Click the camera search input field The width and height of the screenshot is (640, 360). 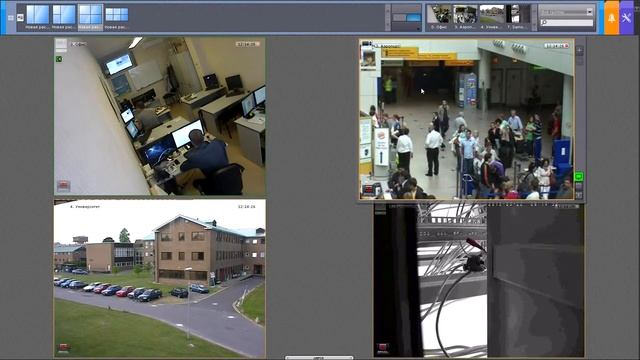point(567,22)
